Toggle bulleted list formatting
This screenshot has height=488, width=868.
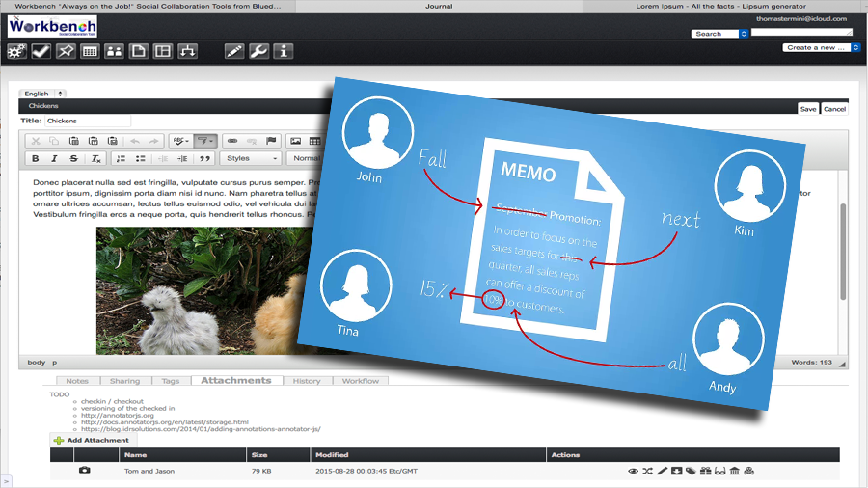pyautogui.click(x=140, y=159)
